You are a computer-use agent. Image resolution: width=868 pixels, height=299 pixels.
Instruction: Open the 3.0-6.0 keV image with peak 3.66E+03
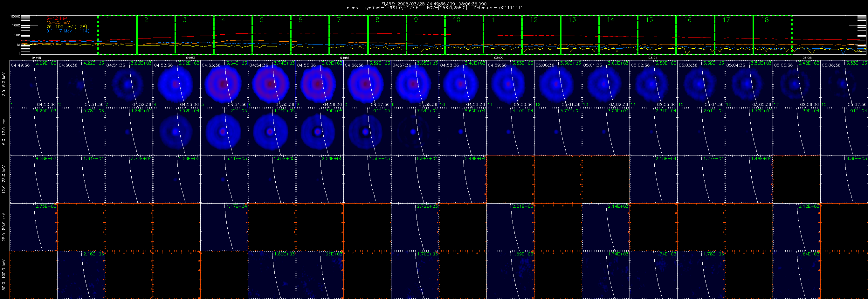coord(605,84)
